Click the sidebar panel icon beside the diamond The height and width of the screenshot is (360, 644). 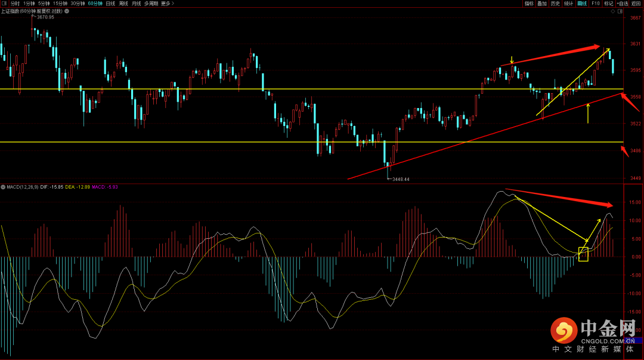click(620, 11)
